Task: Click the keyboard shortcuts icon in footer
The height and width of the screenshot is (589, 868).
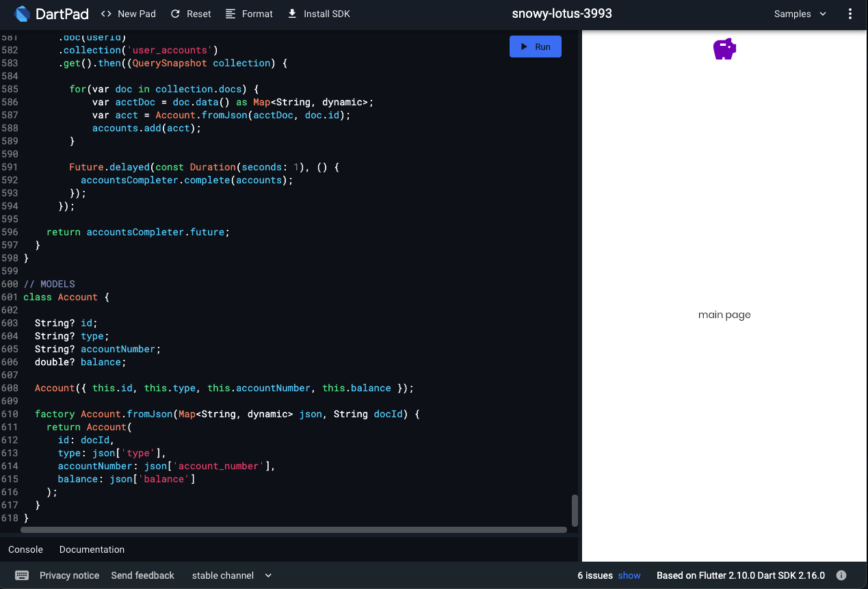Action: point(22,575)
